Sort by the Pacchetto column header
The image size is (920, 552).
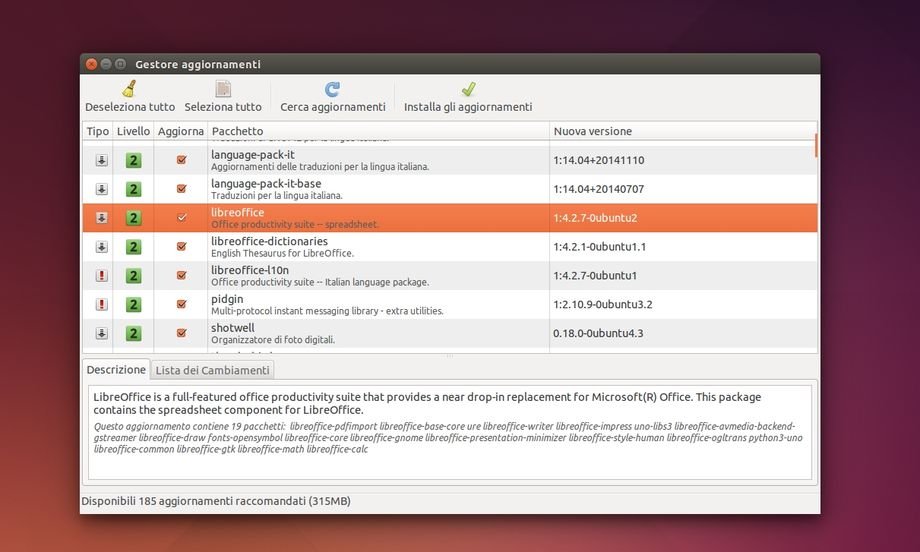378,131
